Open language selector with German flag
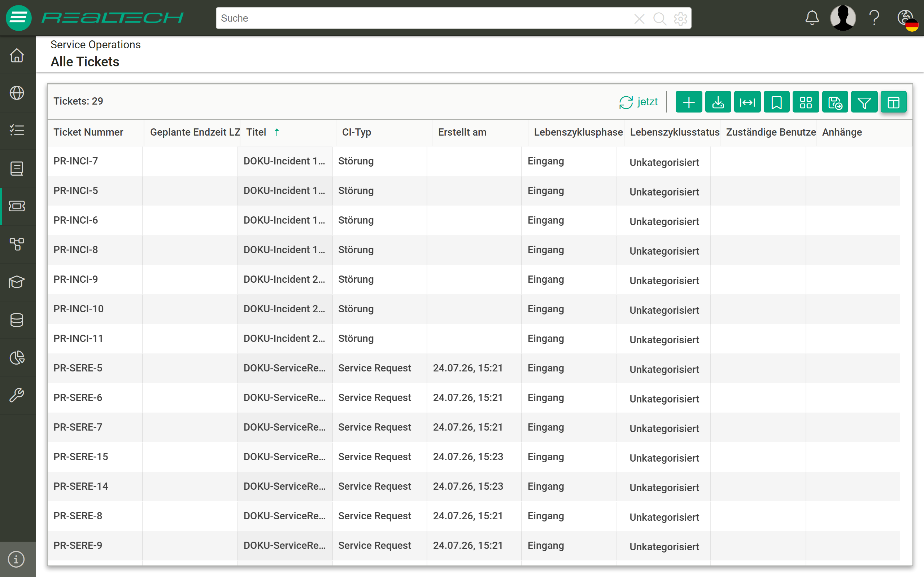Image resolution: width=924 pixels, height=577 pixels. tap(907, 19)
